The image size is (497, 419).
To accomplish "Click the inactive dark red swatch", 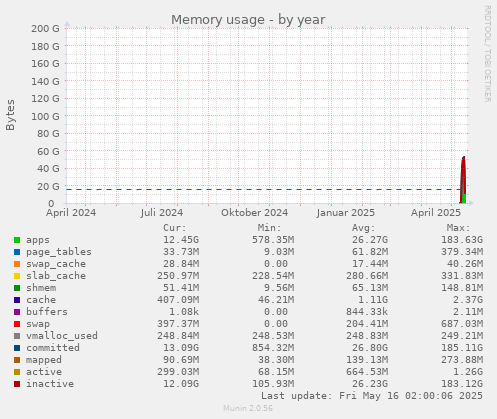I will [x=17, y=384].
